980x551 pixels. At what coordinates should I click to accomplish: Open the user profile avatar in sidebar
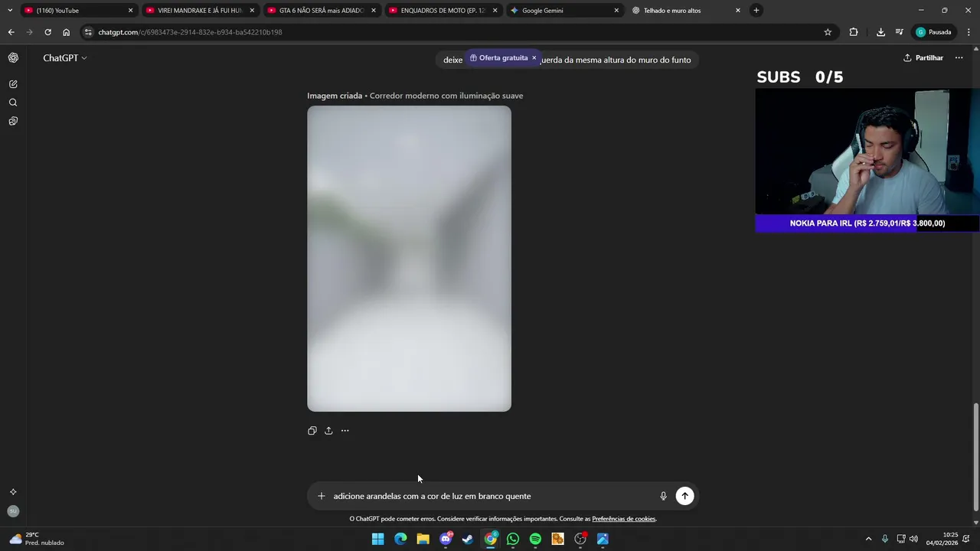pos(13,511)
